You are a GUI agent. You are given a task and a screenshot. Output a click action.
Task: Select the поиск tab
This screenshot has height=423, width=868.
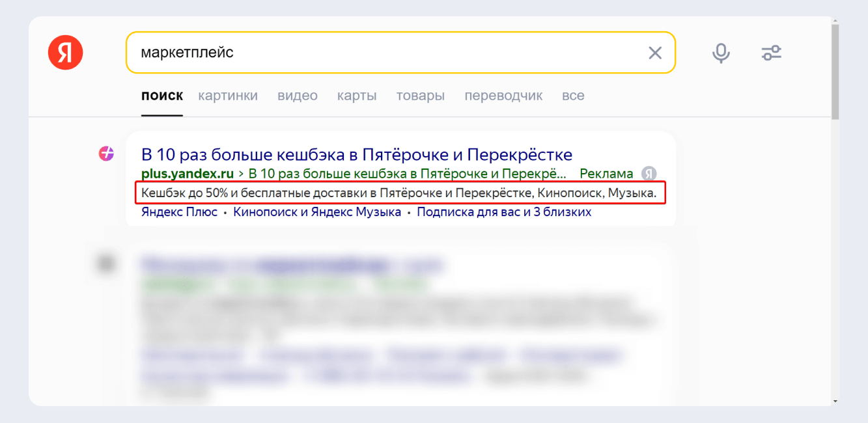162,96
